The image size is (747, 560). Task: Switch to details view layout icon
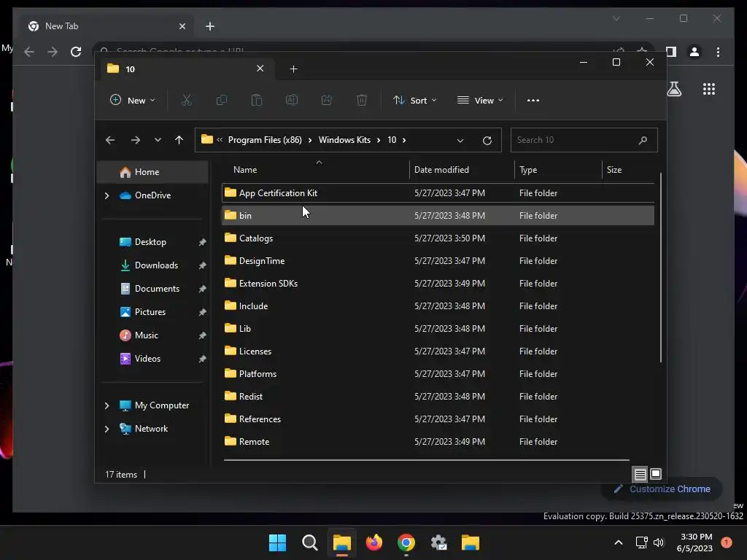click(x=640, y=474)
